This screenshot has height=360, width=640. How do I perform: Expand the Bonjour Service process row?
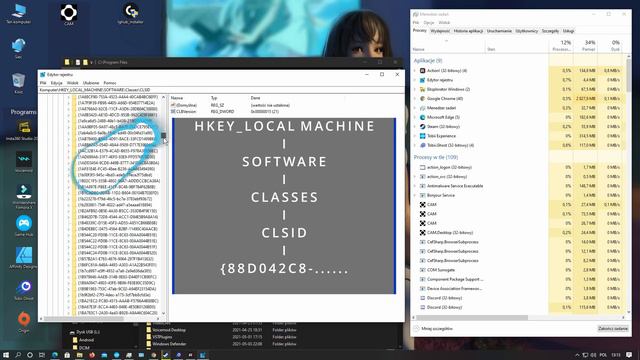[415, 195]
